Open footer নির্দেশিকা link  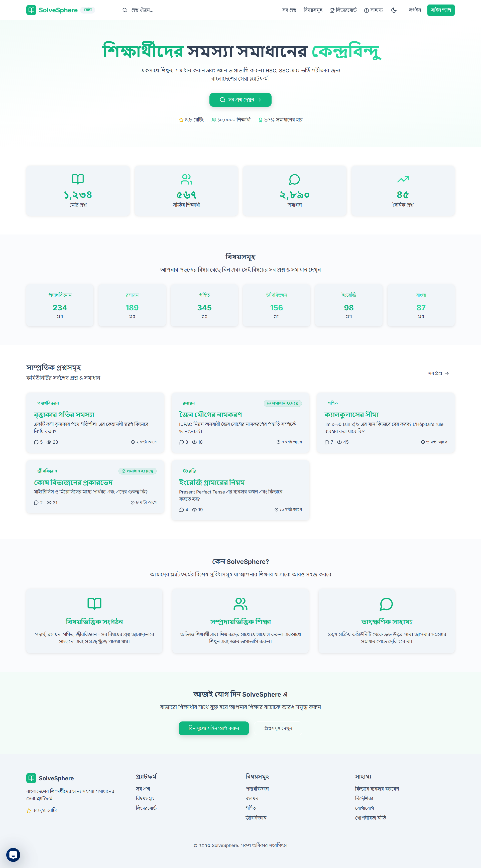[364, 799]
